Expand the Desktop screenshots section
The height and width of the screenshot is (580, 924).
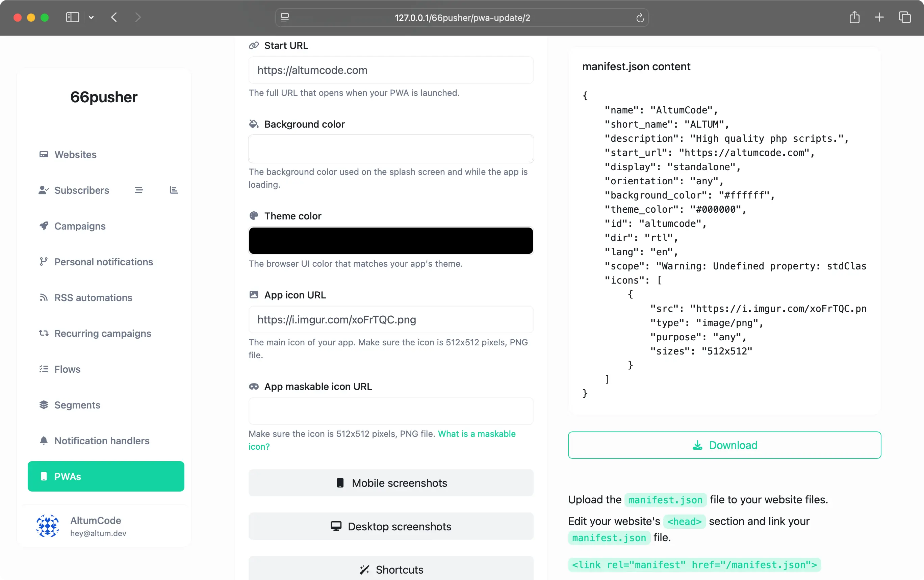point(391,526)
